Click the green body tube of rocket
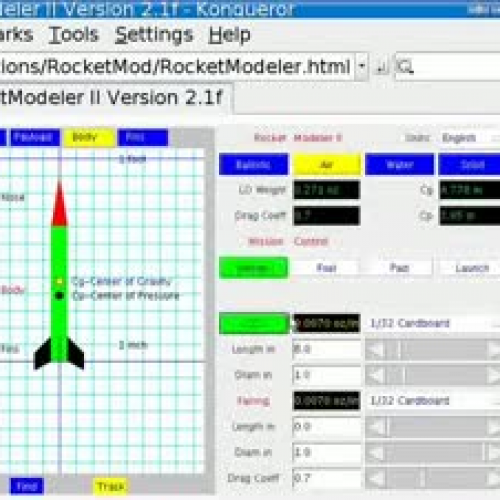Image resolution: width=500 pixels, height=500 pixels. (x=60, y=293)
